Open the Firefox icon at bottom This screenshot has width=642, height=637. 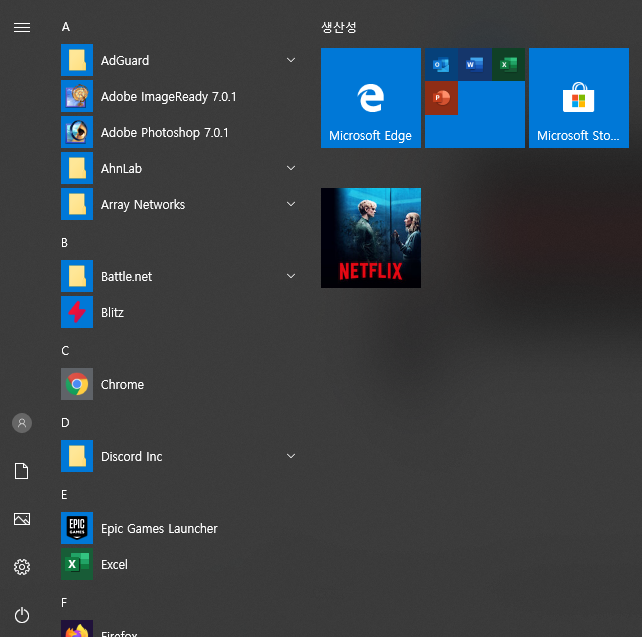pos(77,629)
